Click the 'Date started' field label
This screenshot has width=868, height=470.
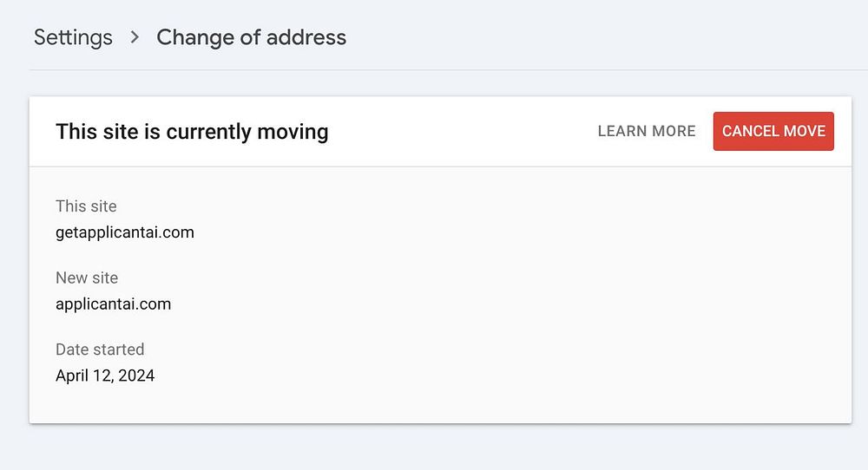click(100, 349)
